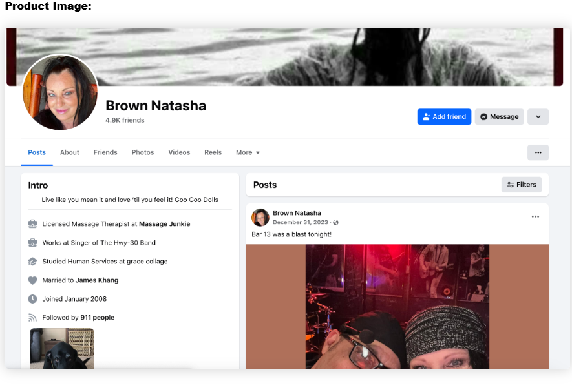Open the Reels tab
572x392 pixels.
213,152
